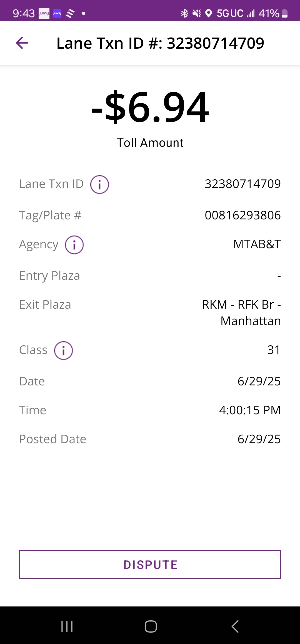Viewport: 300px width, 644px height.
Task: Tap the purple back arrow in header
Action: coord(22,43)
